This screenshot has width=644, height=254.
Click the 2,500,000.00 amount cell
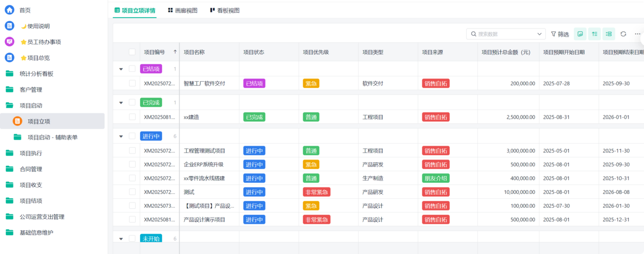(x=508, y=117)
